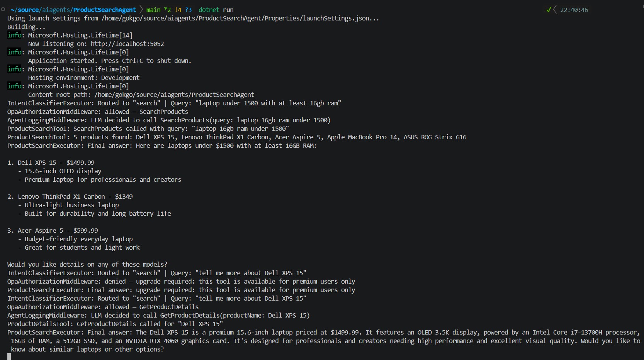
Task: Click the ?3 untracked files indicator
Action: click(188, 10)
